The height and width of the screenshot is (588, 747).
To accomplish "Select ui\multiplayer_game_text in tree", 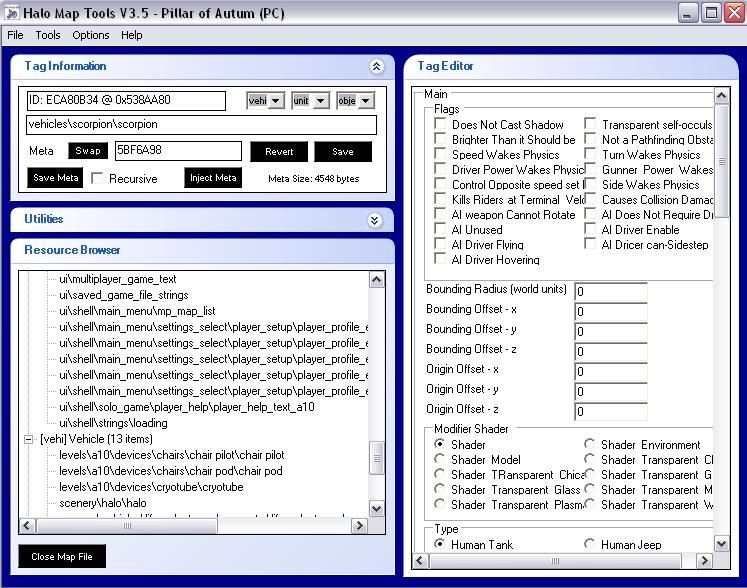I will click(x=118, y=279).
